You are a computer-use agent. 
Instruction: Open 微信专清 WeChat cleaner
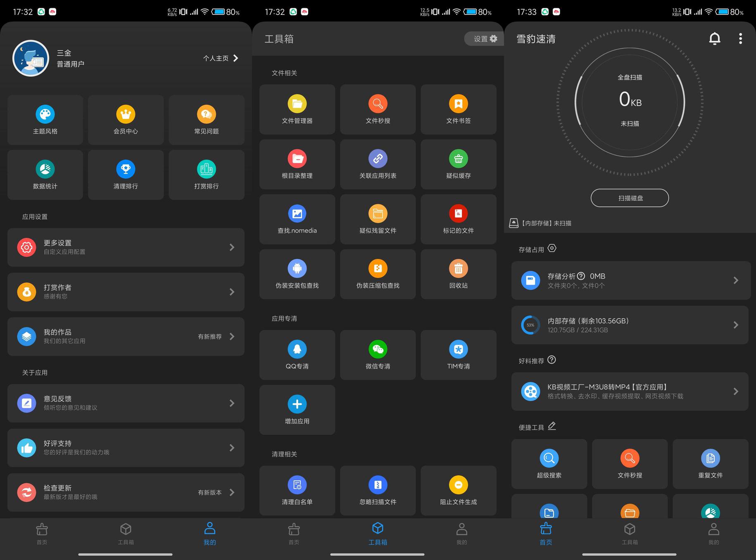point(378,355)
